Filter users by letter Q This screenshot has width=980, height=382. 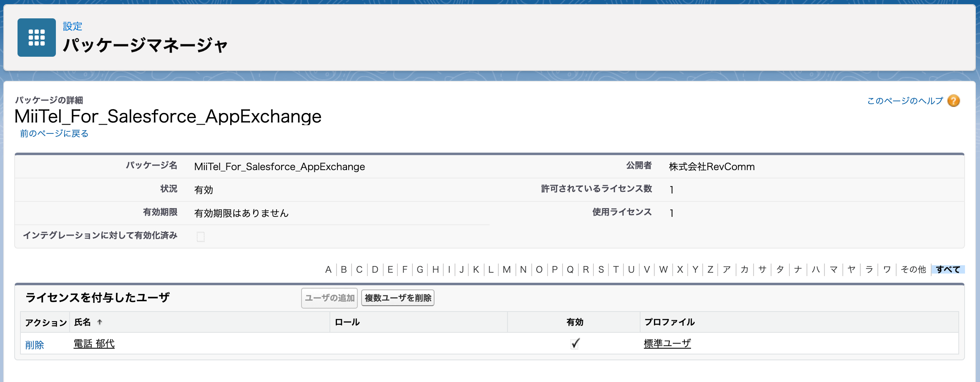pyautogui.click(x=570, y=269)
